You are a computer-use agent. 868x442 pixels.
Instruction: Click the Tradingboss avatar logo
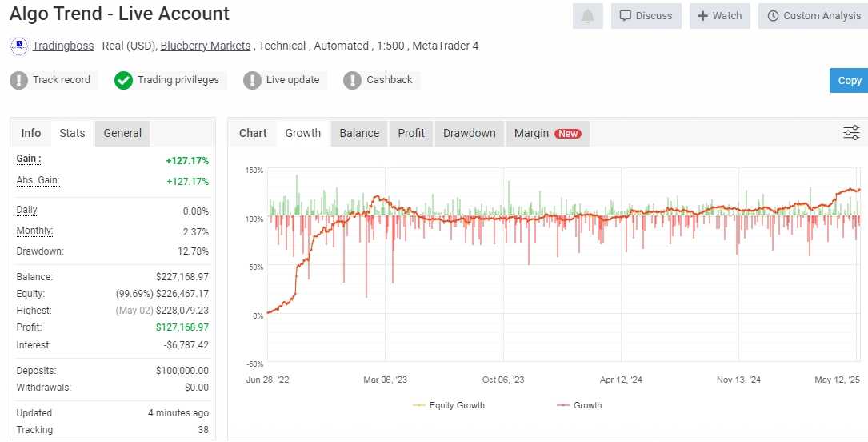coord(18,46)
